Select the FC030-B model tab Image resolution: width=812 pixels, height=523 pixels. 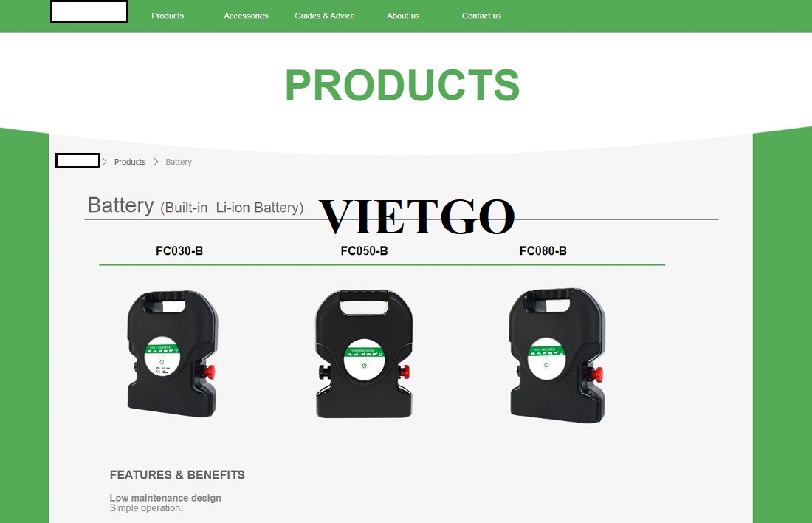pyautogui.click(x=179, y=251)
